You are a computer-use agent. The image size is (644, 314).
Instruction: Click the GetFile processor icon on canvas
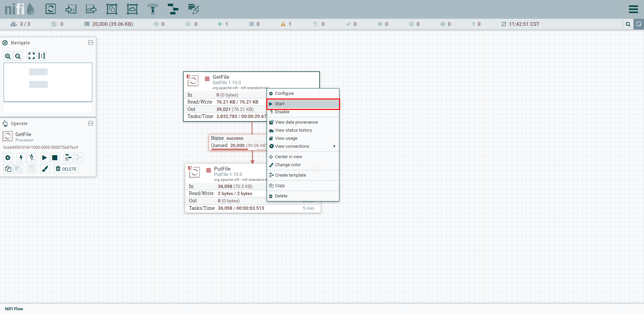(x=193, y=80)
